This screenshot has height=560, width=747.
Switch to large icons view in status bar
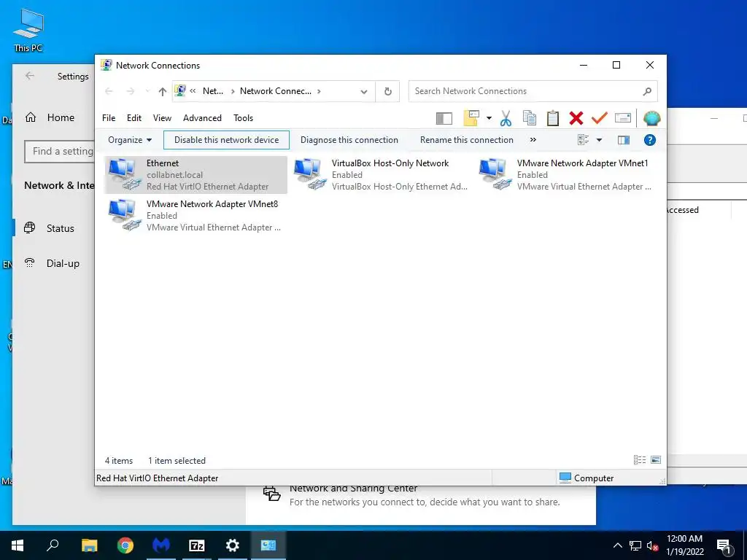[x=656, y=459]
